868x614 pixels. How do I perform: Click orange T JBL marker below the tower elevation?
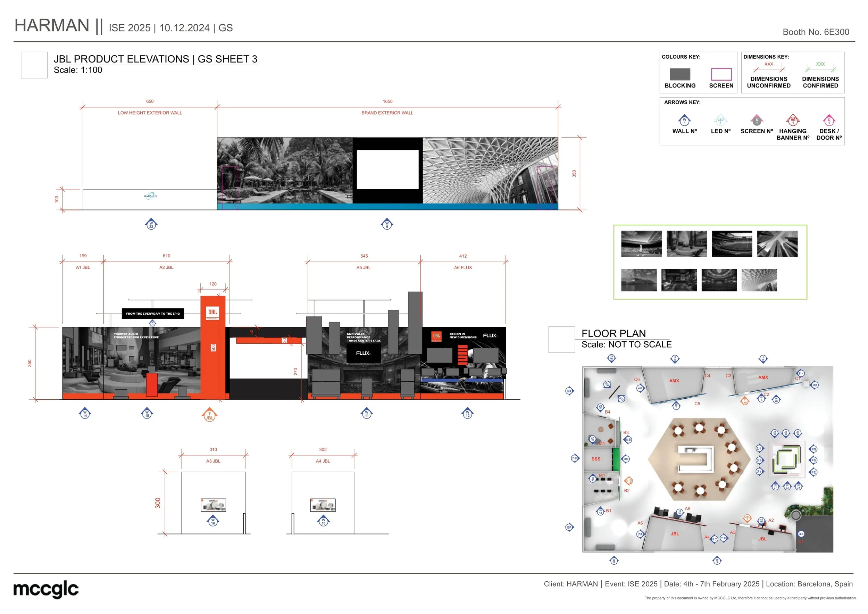coord(209,415)
